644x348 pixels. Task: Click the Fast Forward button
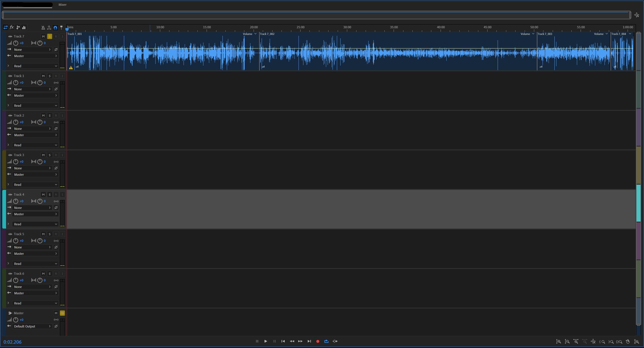pyautogui.click(x=300, y=341)
